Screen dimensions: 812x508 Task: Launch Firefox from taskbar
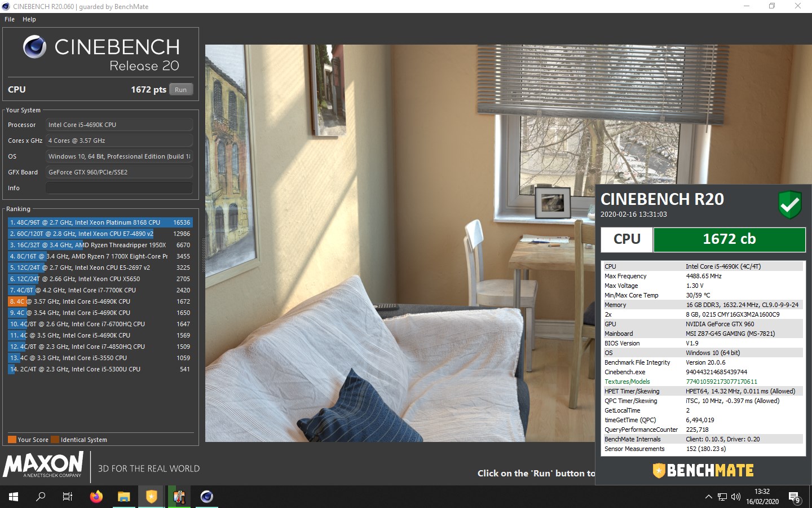click(96, 497)
